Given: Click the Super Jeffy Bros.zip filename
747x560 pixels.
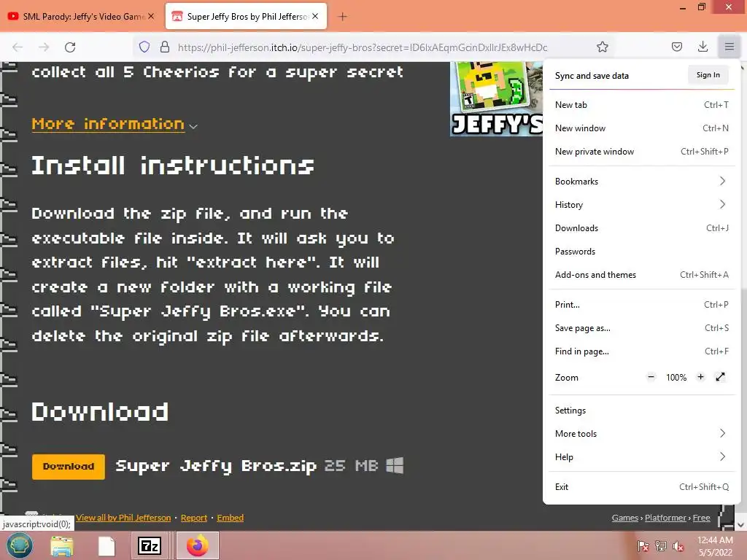Looking at the screenshot, I should click(216, 466).
